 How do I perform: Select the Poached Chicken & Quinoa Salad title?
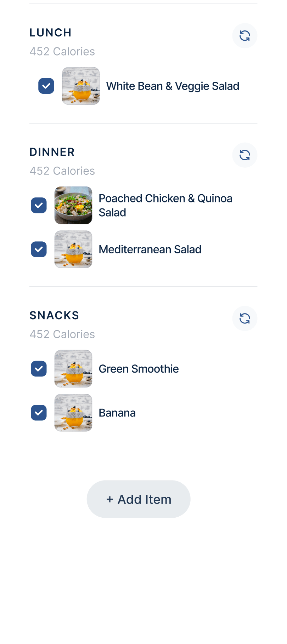point(165,205)
